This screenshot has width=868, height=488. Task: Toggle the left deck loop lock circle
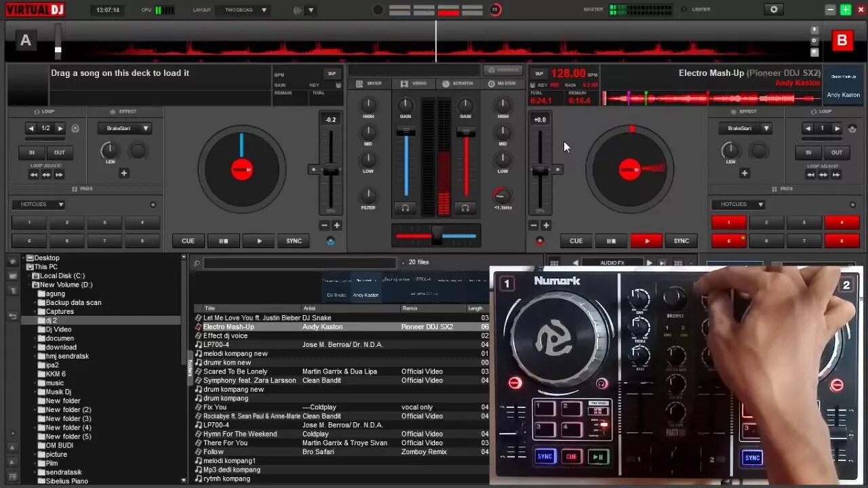[75, 128]
